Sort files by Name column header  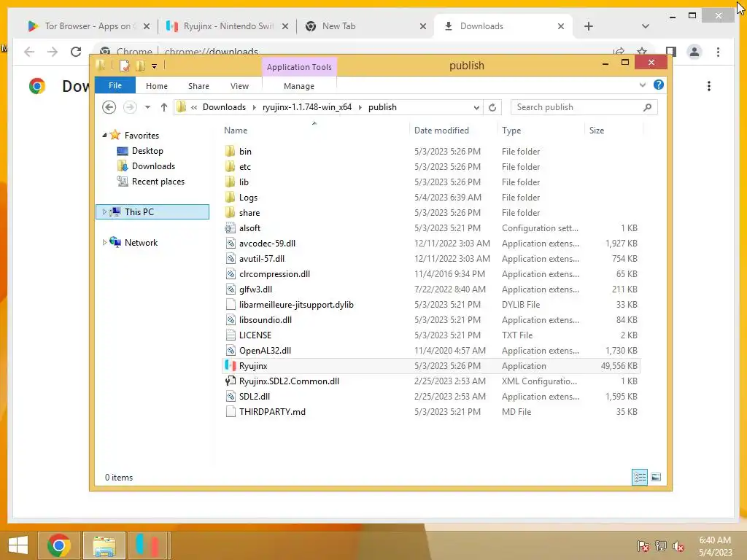coord(236,131)
